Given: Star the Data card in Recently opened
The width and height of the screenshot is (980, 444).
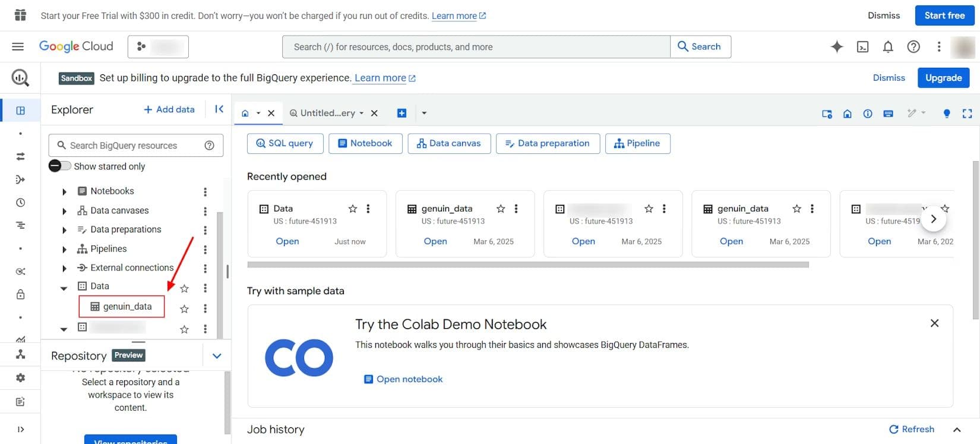Looking at the screenshot, I should point(353,209).
